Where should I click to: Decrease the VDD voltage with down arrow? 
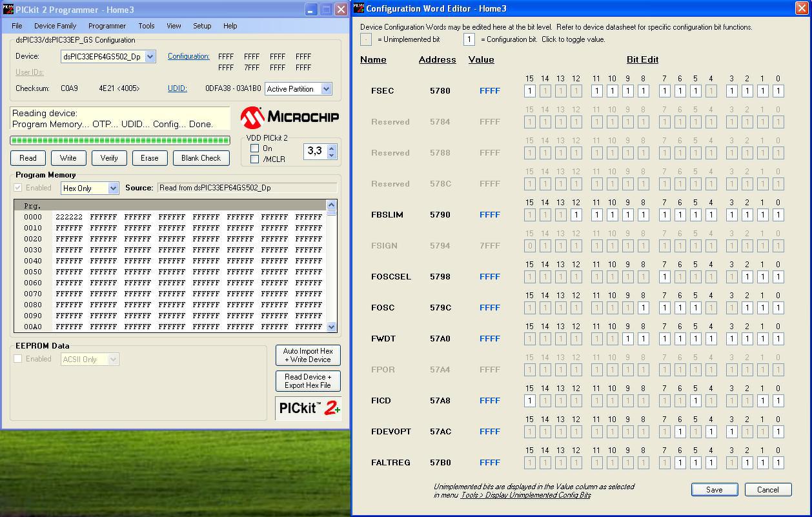[x=331, y=156]
